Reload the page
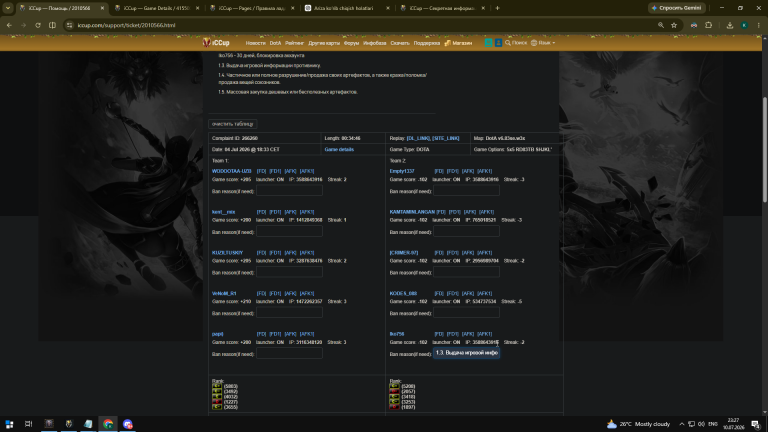This screenshot has width=768, height=432. click(x=38, y=25)
